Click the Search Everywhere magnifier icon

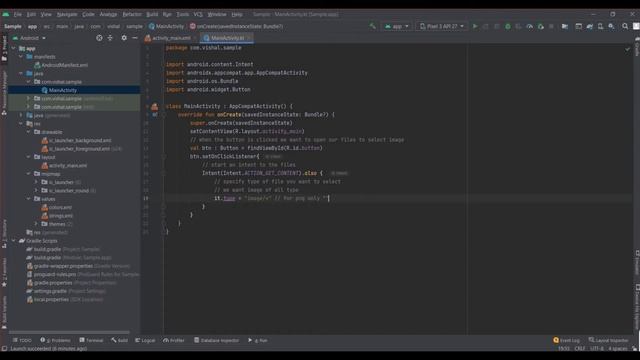tap(625, 26)
